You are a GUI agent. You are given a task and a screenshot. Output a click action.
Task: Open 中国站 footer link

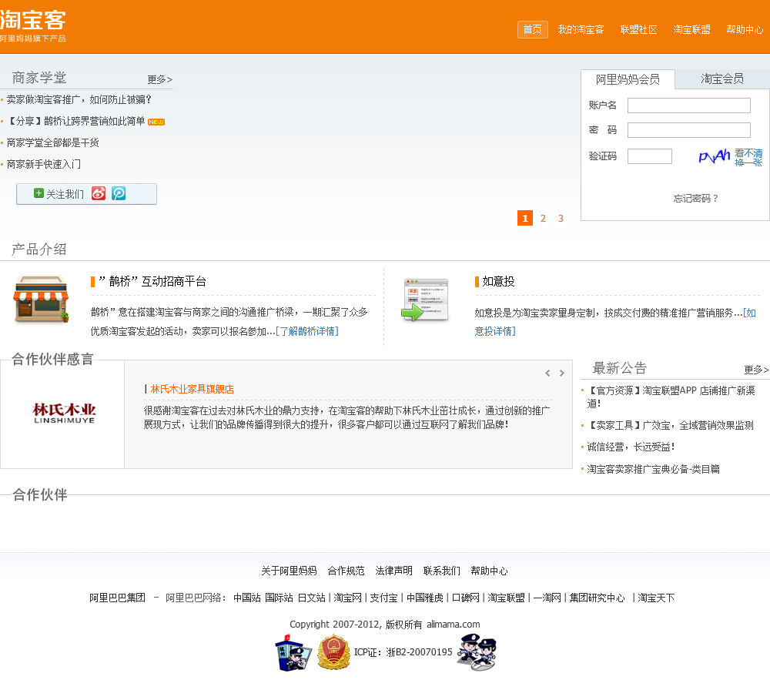(247, 598)
